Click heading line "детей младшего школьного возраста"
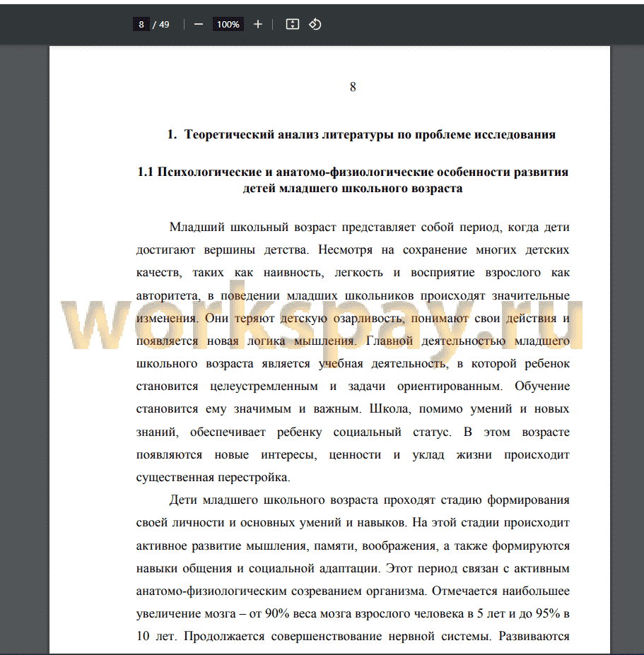 pyautogui.click(x=353, y=189)
